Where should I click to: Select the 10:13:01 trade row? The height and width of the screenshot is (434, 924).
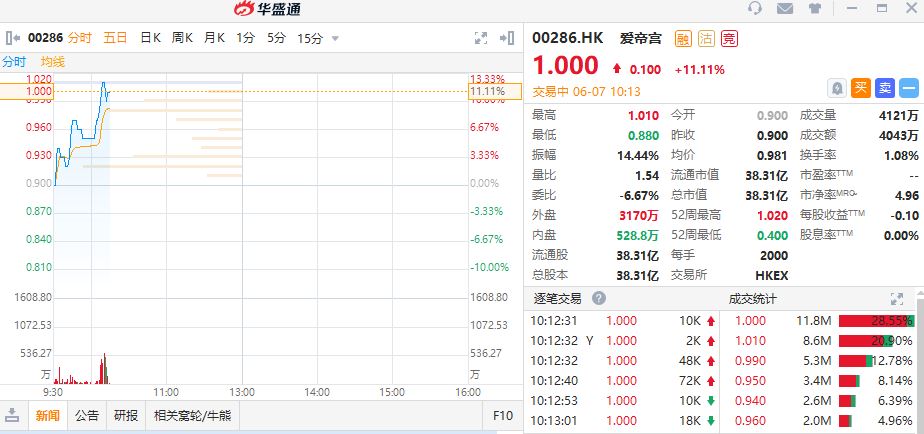pyautogui.click(x=624, y=421)
